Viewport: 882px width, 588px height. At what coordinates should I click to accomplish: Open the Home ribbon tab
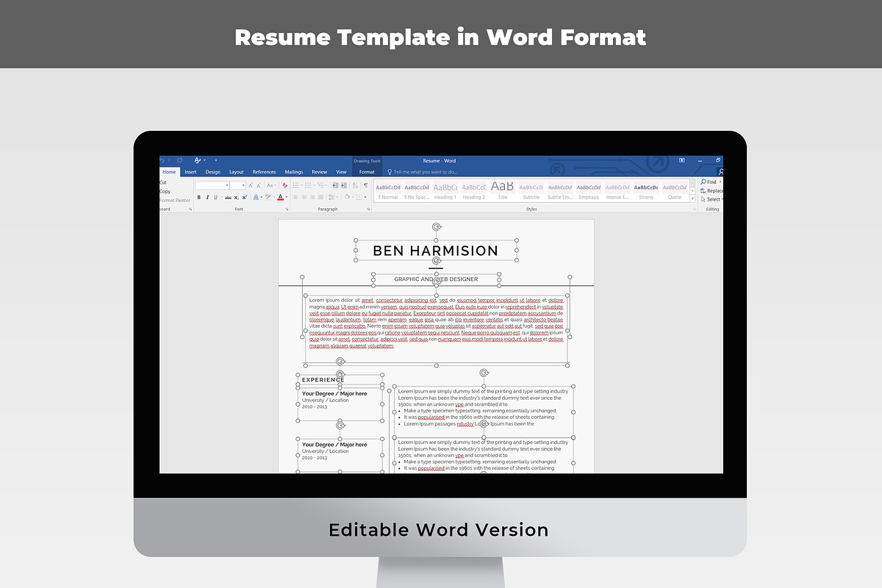[x=169, y=172]
